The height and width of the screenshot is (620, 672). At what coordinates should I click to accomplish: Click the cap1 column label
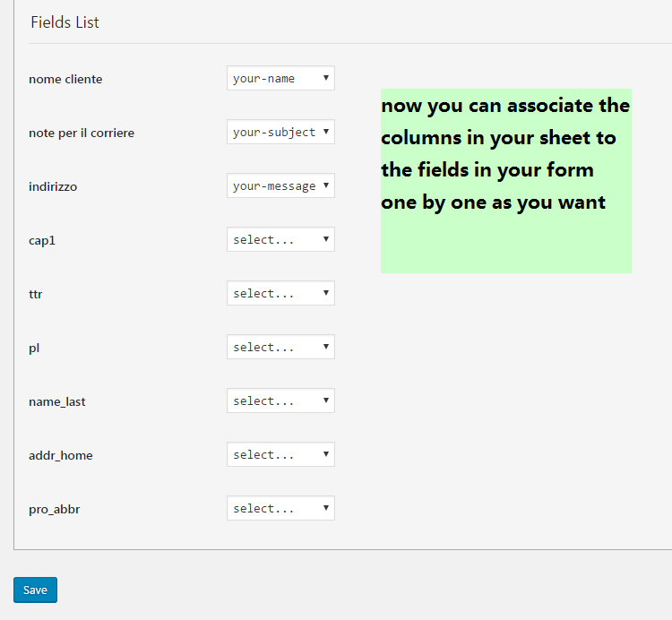(x=42, y=240)
